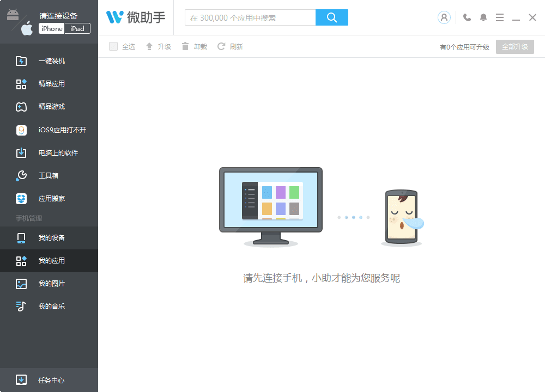Click the 全部升级 upgrade-all button
This screenshot has height=392, width=545.
(x=514, y=47)
